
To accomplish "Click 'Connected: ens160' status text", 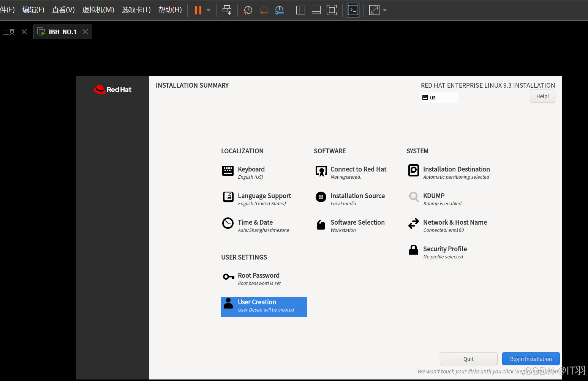I will (x=444, y=230).
